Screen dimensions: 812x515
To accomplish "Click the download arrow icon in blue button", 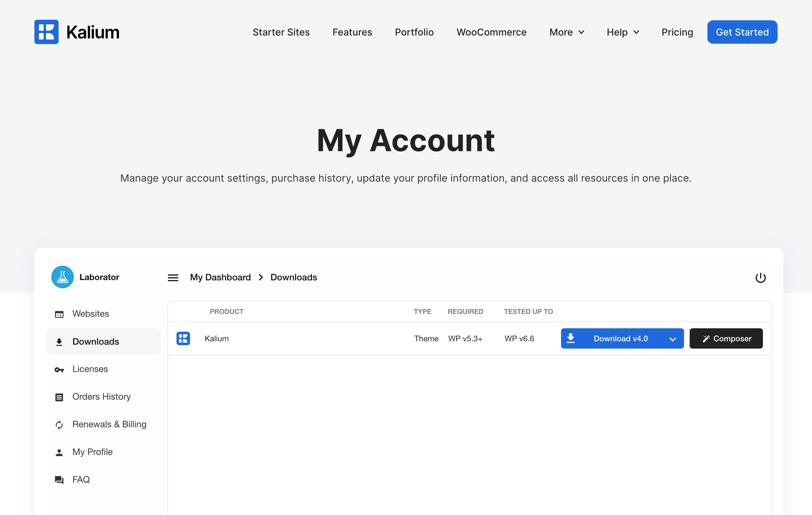I will 571,338.
